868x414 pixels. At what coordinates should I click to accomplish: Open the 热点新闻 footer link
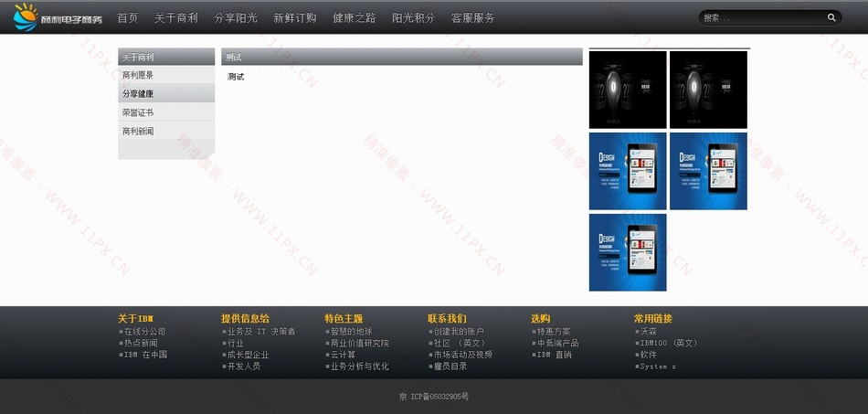pos(141,343)
